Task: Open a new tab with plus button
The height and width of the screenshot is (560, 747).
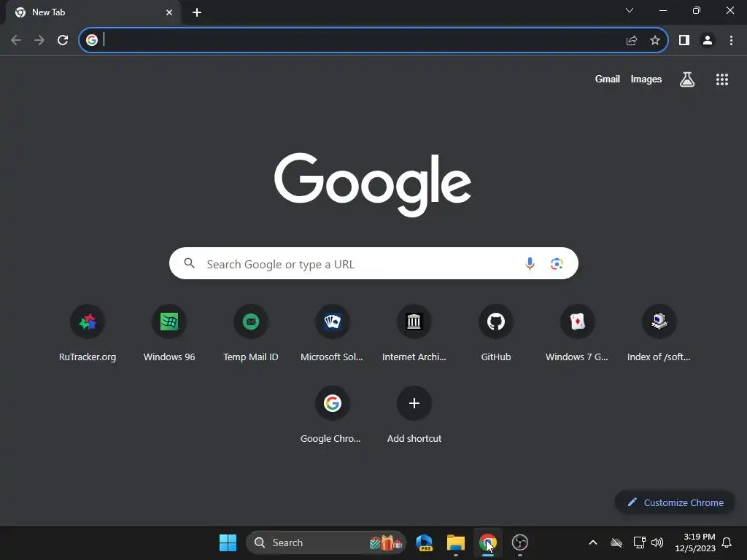Action: click(x=197, y=12)
